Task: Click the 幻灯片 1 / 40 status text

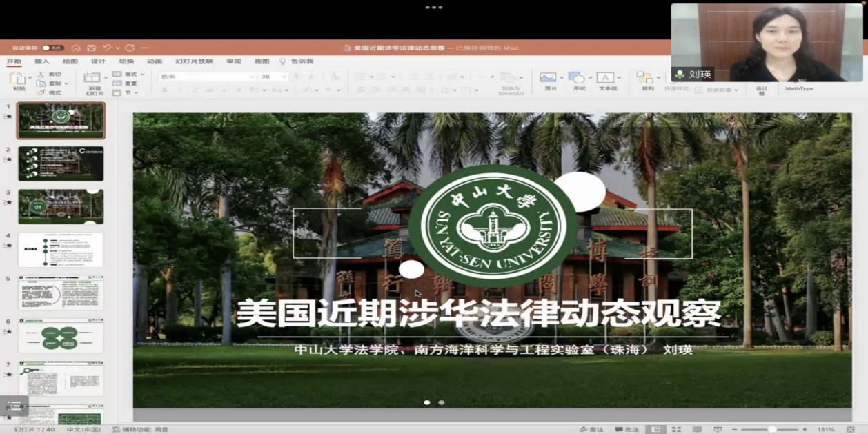Action: coord(34,429)
